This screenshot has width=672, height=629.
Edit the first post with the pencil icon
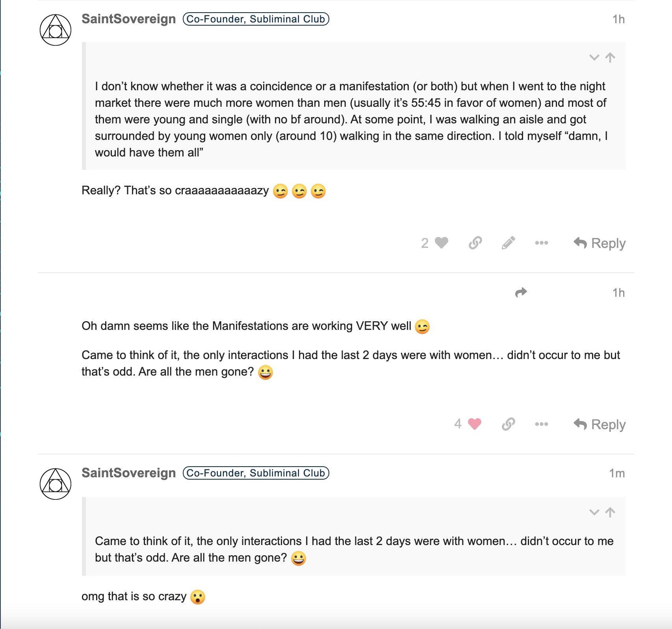[x=509, y=243]
